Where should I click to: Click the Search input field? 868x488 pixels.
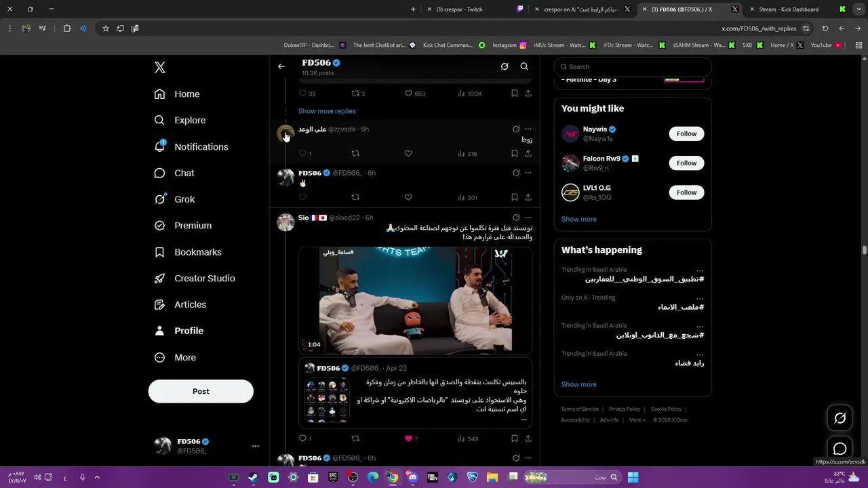[633, 66]
